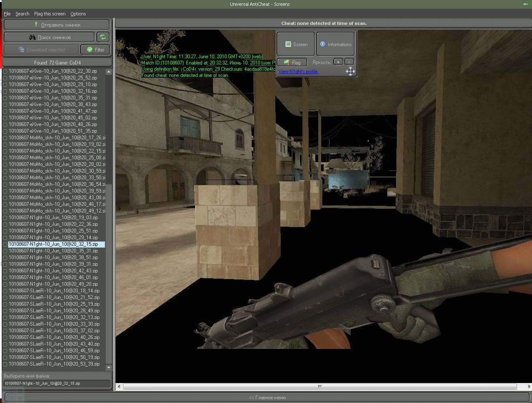Image resolution: width=532 pixels, height=403 pixels.
Task: Select MoMo_skh--10_Jun_10@20_19_02 file
Action: [57, 144]
